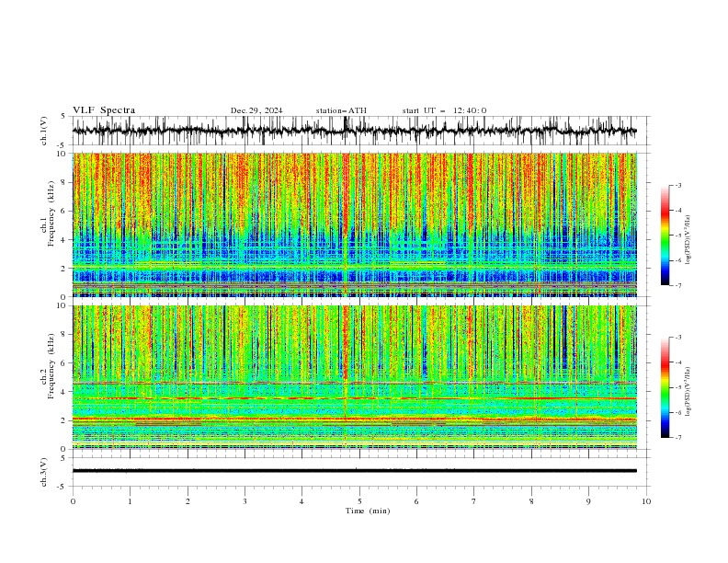Click the upper colorbar 'log(PSD)(V²/Hz)' label
This screenshot has width=728, height=563.
tap(688, 240)
